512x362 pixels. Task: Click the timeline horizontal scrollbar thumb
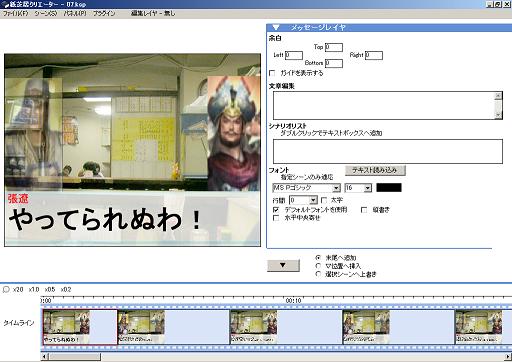(x=75, y=357)
